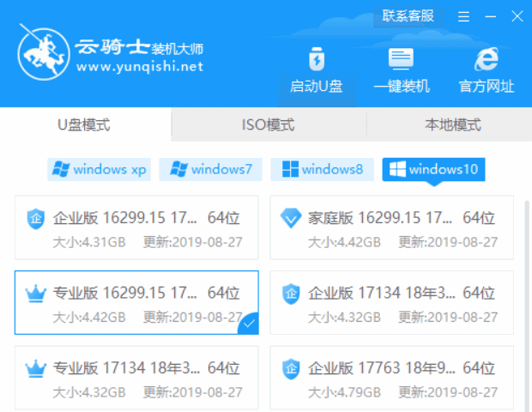Click the www.yunqishi.net website text
The height and width of the screenshot is (412, 532).
tap(140, 67)
